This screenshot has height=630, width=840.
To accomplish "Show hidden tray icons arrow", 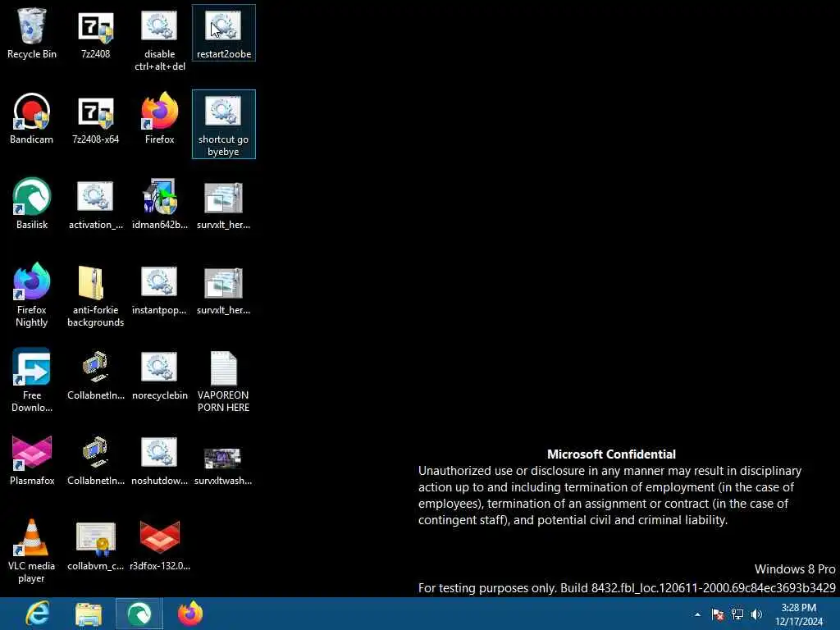I will tap(697, 614).
